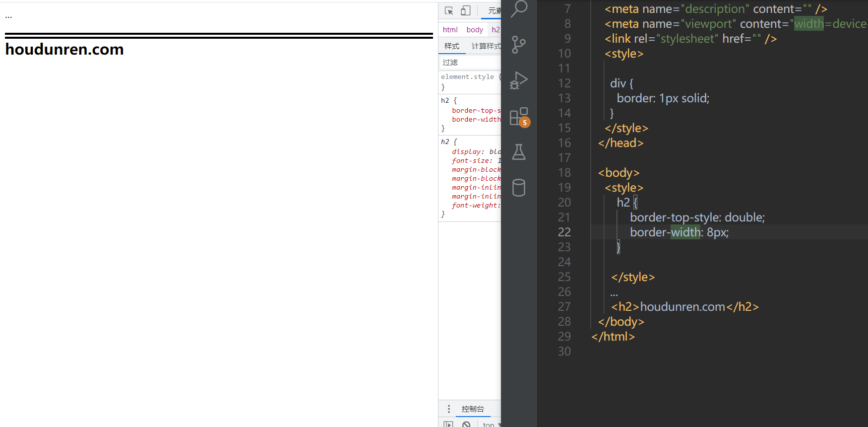The width and height of the screenshot is (868, 427).
Task: Clear the console with the ban icon
Action: 466,424
